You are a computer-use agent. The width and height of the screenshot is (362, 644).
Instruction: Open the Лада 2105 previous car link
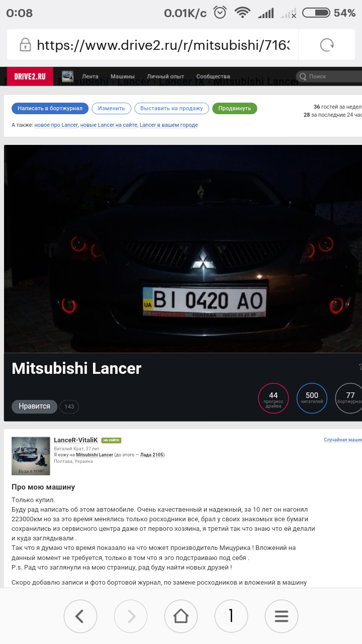[151, 455]
